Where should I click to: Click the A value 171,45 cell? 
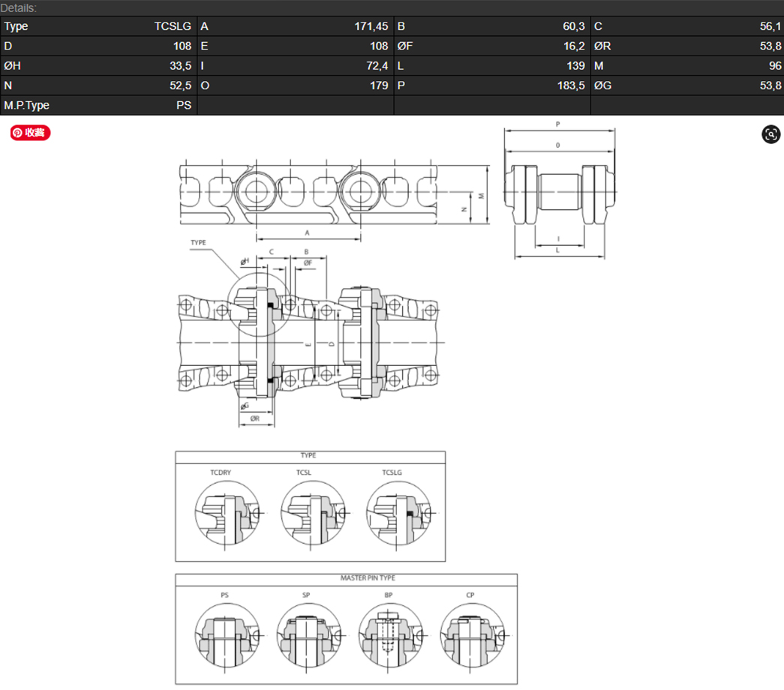tap(295, 26)
